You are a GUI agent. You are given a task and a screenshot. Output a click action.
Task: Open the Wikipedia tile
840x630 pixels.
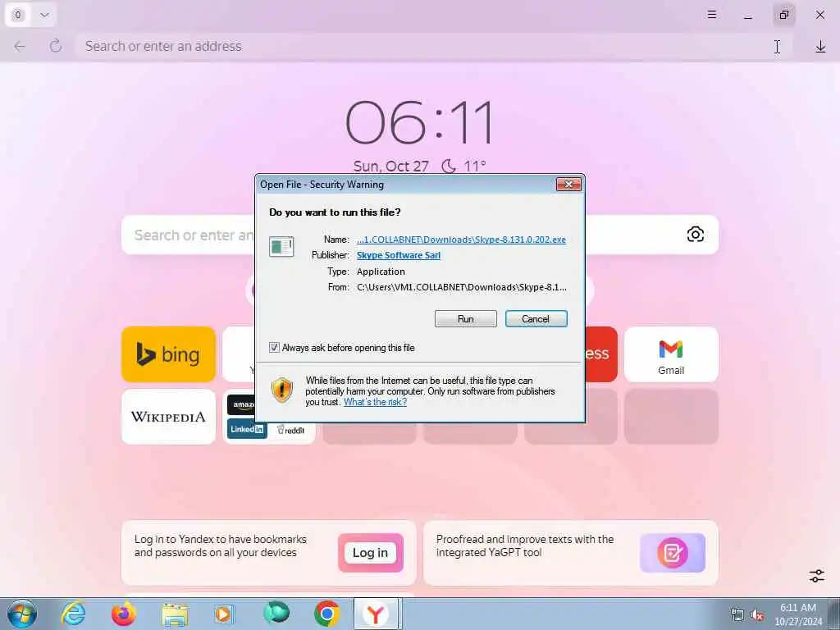pos(168,417)
